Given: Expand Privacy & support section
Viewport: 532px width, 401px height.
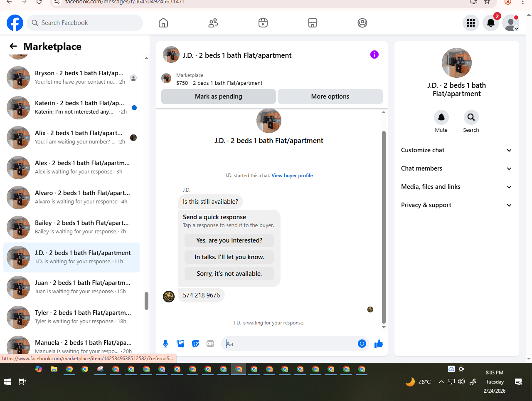Looking at the screenshot, I should tap(456, 205).
